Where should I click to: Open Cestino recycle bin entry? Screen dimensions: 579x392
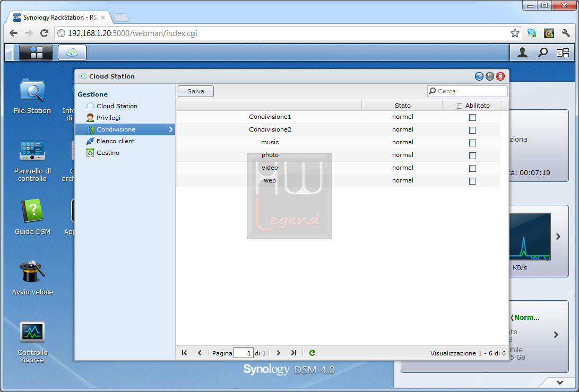tap(108, 153)
